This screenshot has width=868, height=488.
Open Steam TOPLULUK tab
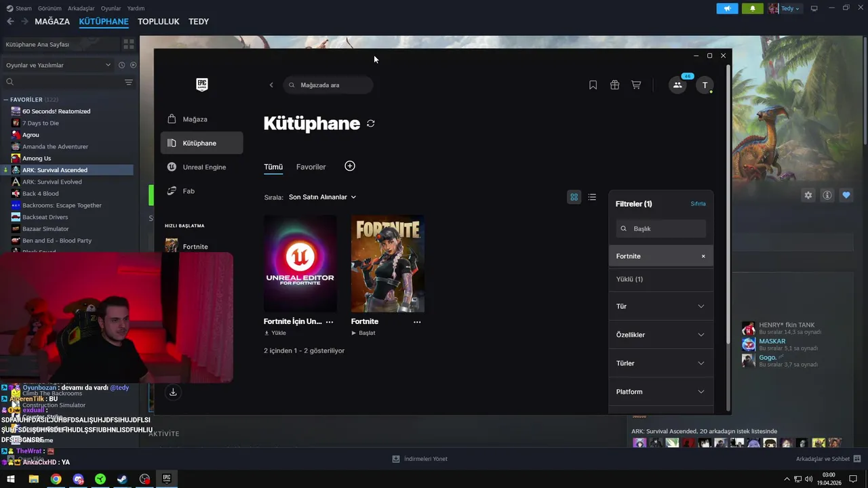159,22
